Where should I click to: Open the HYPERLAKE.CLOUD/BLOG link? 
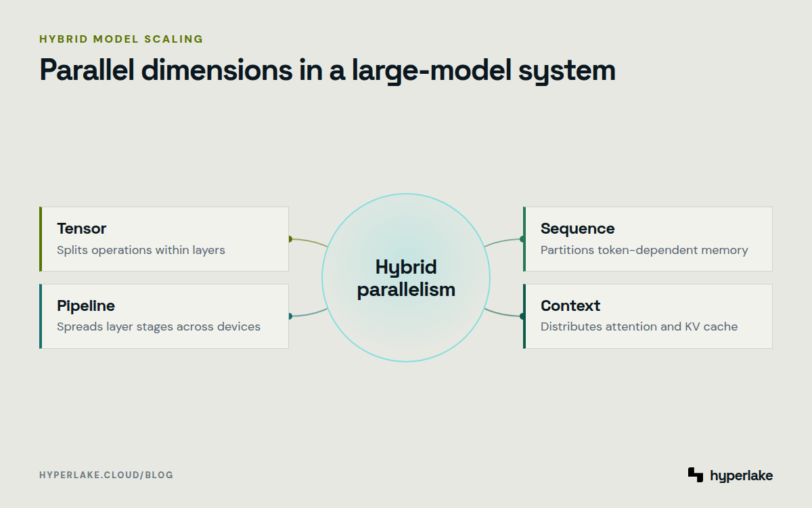click(106, 475)
